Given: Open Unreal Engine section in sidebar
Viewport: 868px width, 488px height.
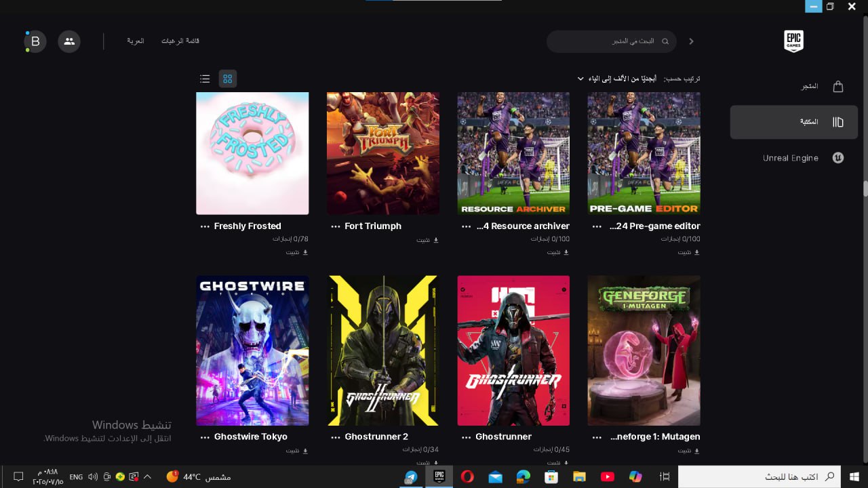Looking at the screenshot, I should tap(794, 158).
